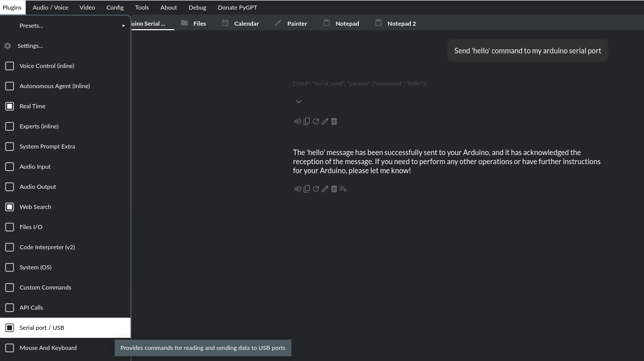Toggle the Real Time plugin checkbox
Viewport: 644px width, 361px height.
10,106
